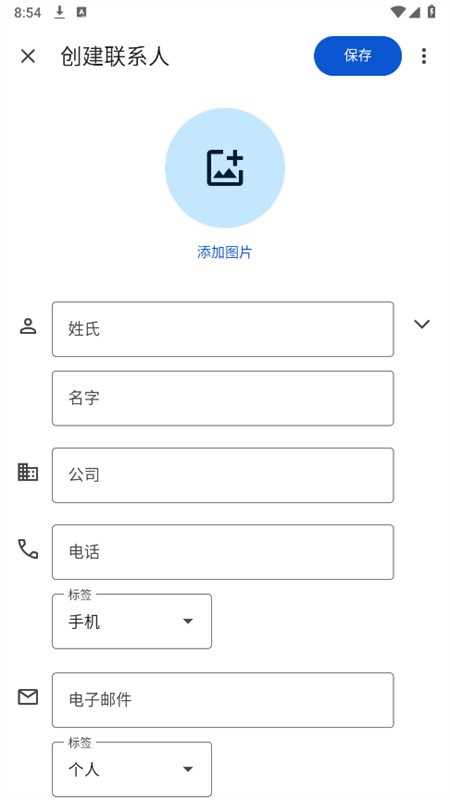The height and width of the screenshot is (800, 450).
Task: Open the three-dot overflow menu
Action: [x=423, y=56]
